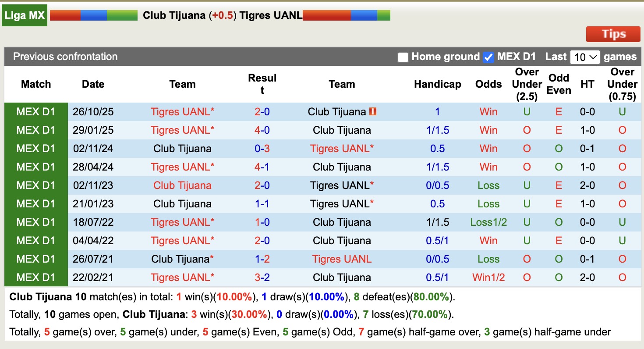Click Tigres UANL's form color bar
Viewport: 644px width, 349px height.
click(x=346, y=14)
